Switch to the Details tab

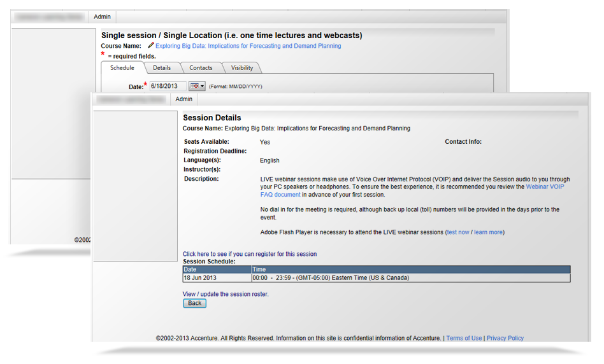(x=162, y=67)
